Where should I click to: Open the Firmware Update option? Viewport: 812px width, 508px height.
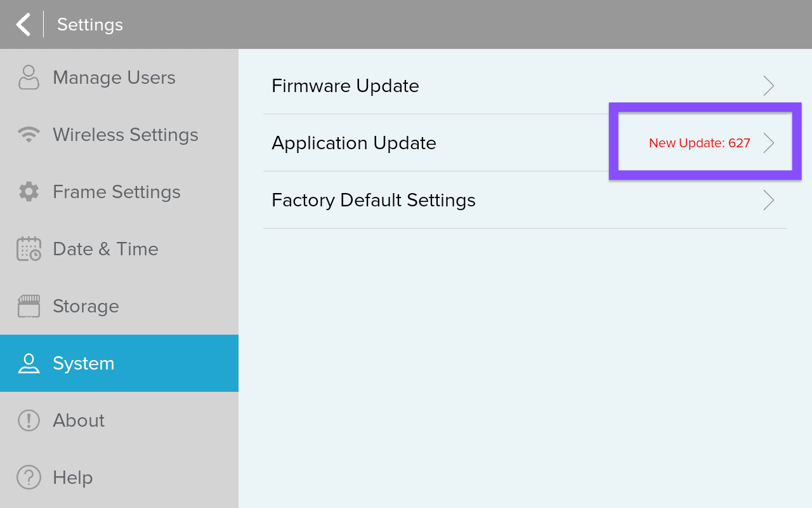coord(345,86)
